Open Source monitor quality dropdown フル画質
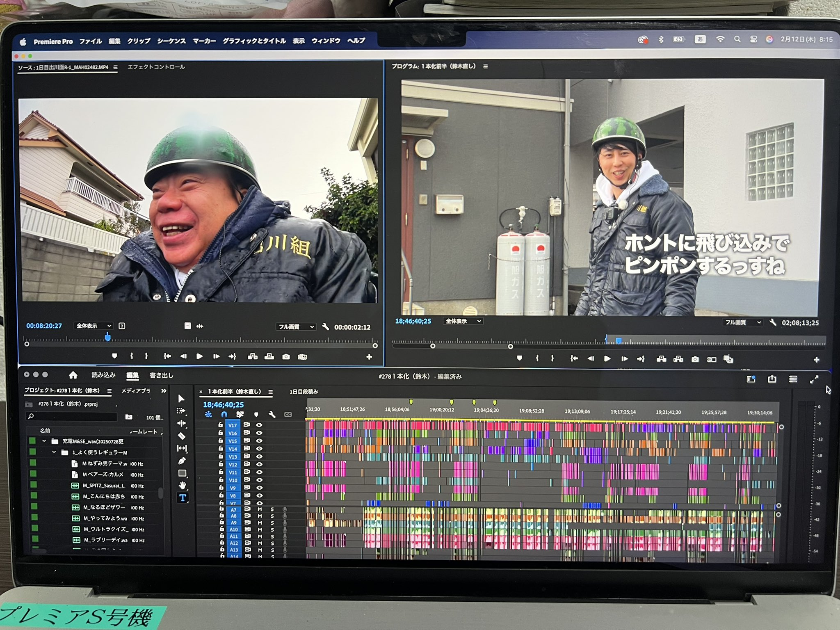This screenshot has height=630, width=840. (x=296, y=327)
